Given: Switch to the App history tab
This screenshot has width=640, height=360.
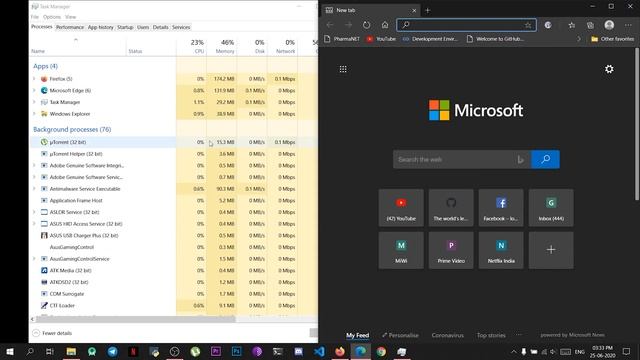Looking at the screenshot, I should (x=100, y=27).
